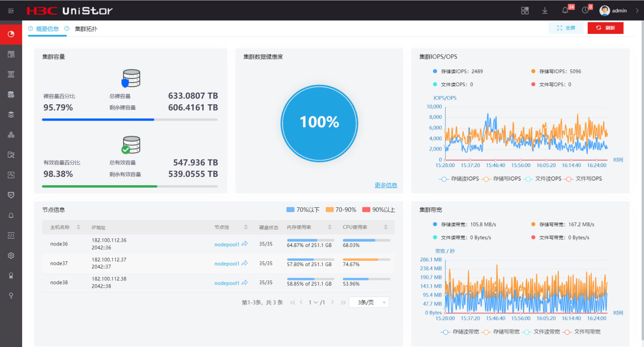Screen dimensions: 644x347
Task: Click the blue 100% health circle
Action: tap(319, 122)
